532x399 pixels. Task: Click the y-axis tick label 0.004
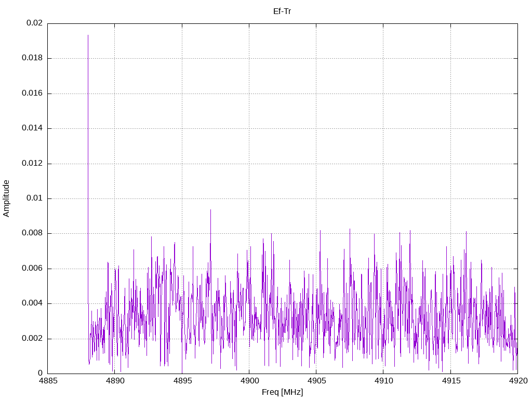[32, 303]
